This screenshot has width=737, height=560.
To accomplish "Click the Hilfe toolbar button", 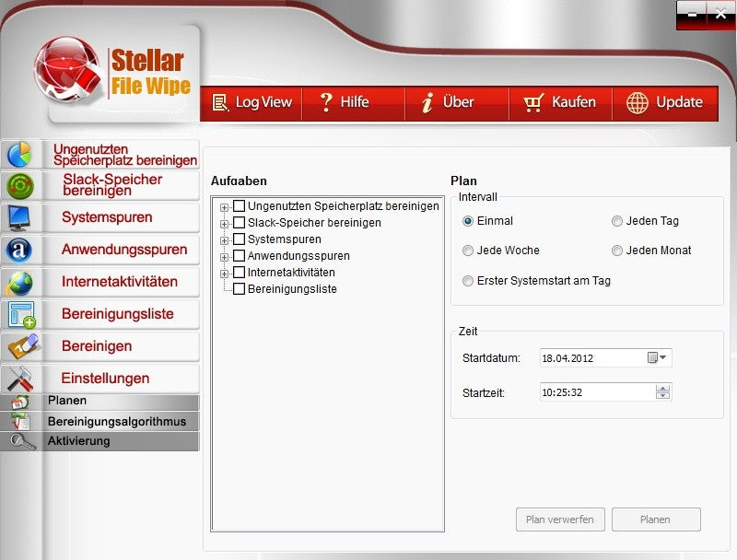I will click(354, 103).
